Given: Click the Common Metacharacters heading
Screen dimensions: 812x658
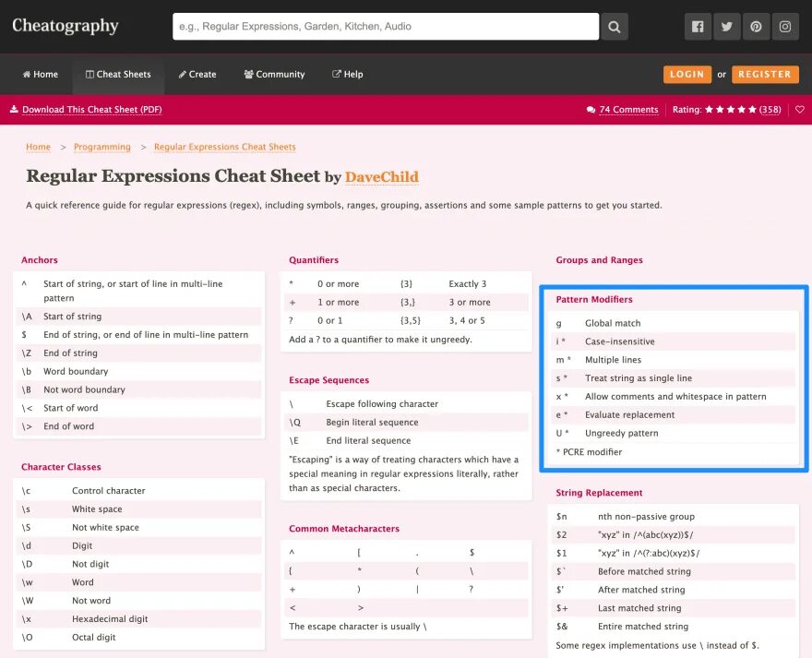Looking at the screenshot, I should coord(344,529).
